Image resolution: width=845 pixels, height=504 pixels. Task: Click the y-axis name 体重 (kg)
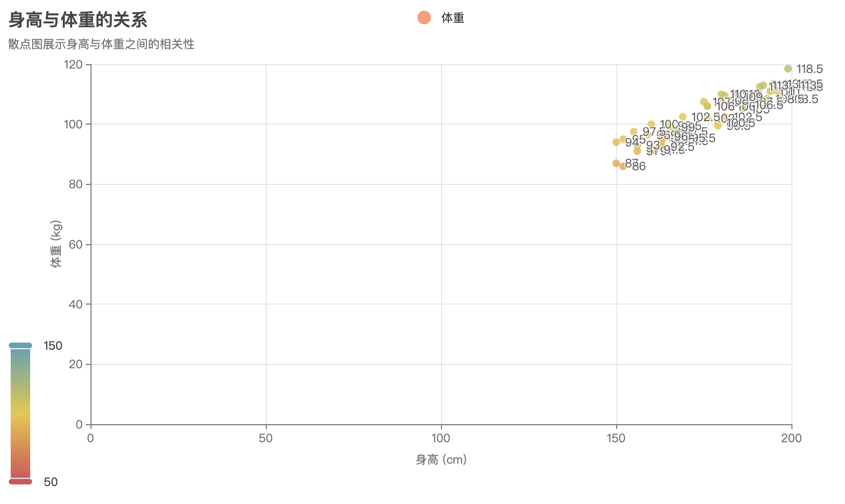56,244
